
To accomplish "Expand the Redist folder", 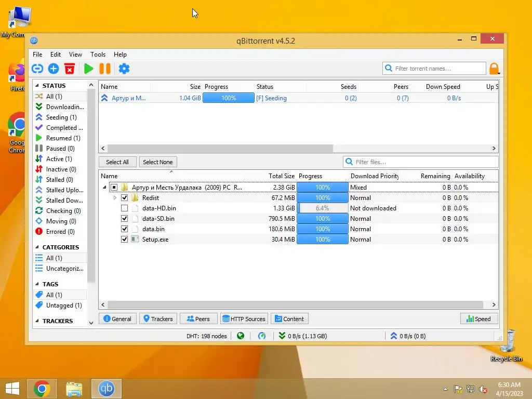I will coord(115,198).
